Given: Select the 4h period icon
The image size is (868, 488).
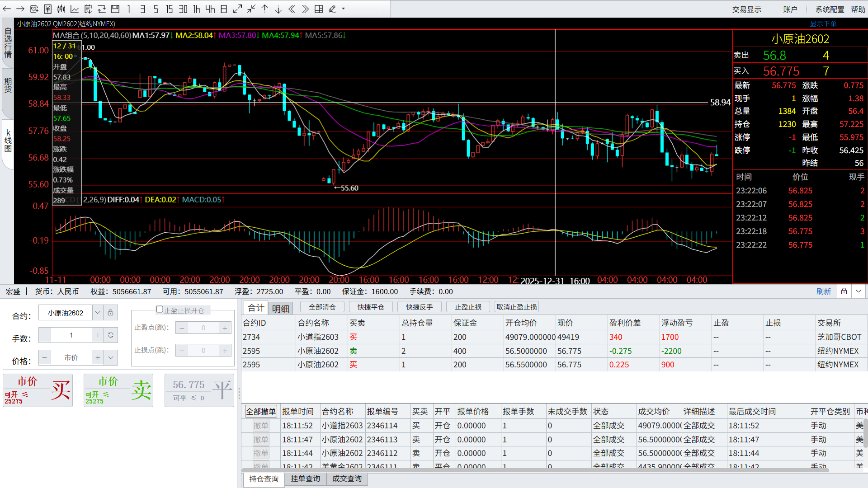Looking at the screenshot, I should [210, 9].
